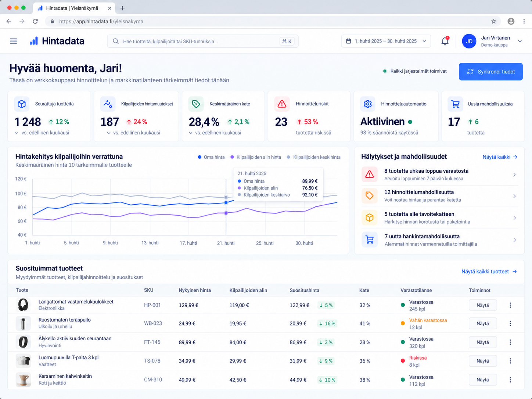Click the JD user avatar
The height and width of the screenshot is (399, 532).
(469, 41)
